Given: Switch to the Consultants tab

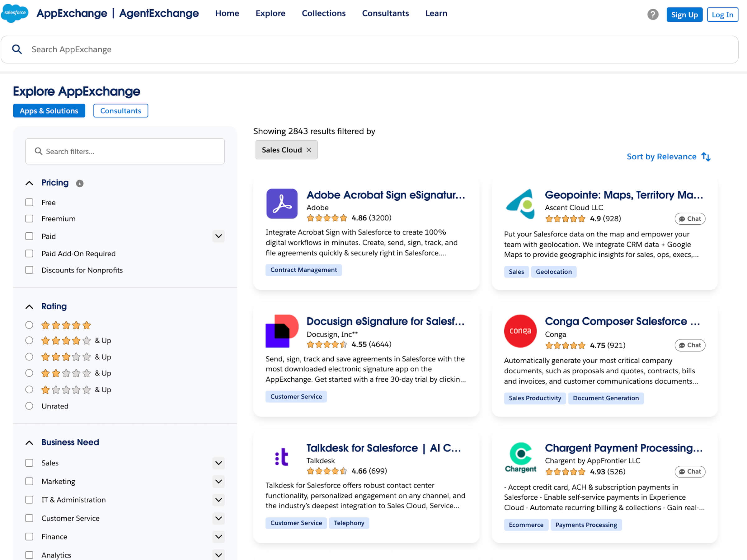Looking at the screenshot, I should [x=120, y=111].
